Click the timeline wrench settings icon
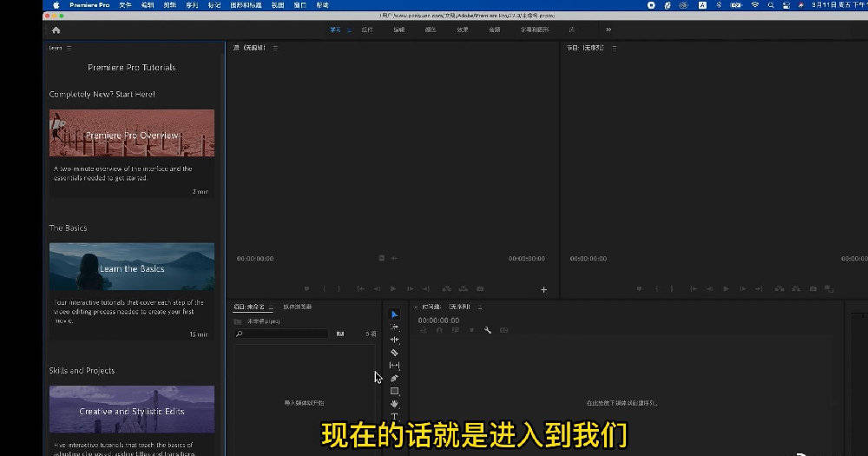The image size is (868, 456). [x=488, y=330]
